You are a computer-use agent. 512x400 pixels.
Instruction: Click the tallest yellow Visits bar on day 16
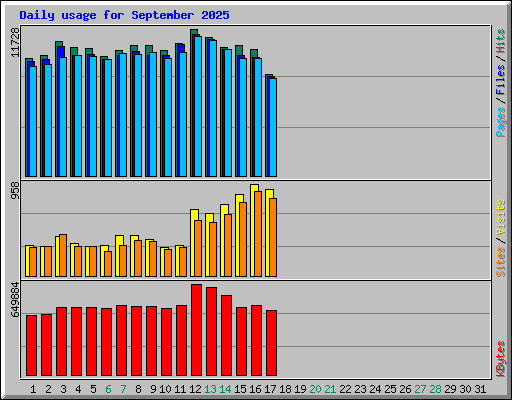tap(254, 231)
